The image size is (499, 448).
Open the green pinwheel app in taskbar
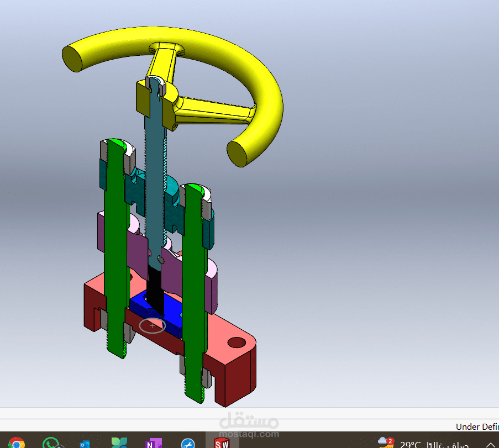coord(119,443)
